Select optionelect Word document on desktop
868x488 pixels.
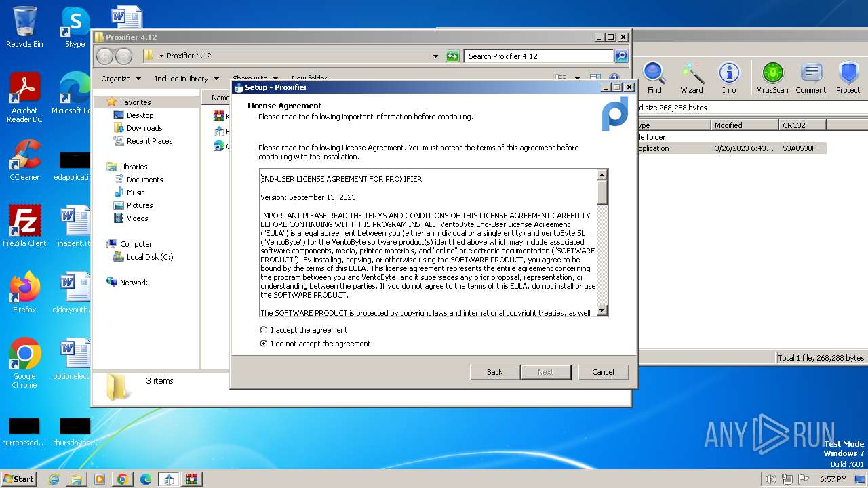(x=72, y=359)
